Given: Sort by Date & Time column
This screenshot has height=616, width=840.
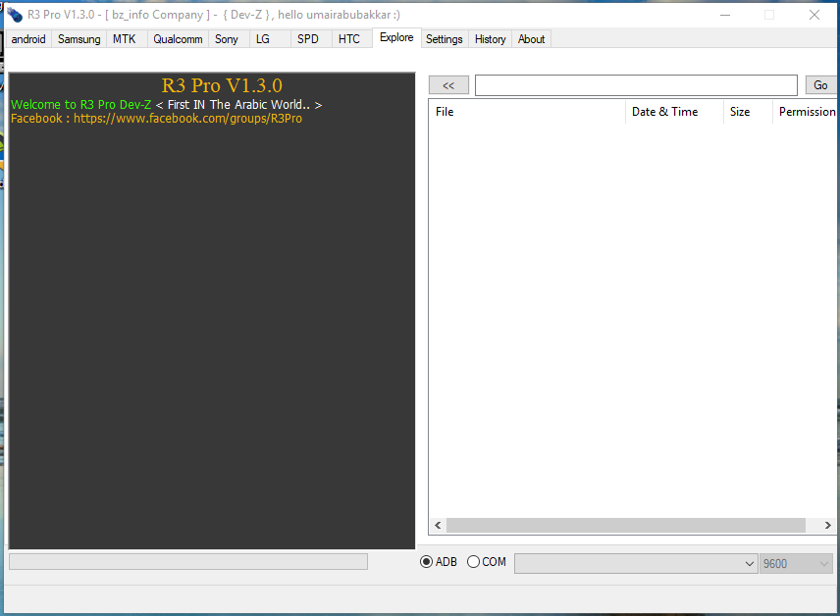Looking at the screenshot, I should click(674, 112).
